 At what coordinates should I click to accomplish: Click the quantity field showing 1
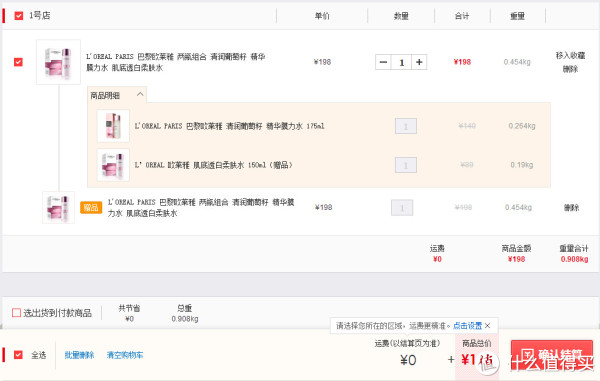pos(401,62)
